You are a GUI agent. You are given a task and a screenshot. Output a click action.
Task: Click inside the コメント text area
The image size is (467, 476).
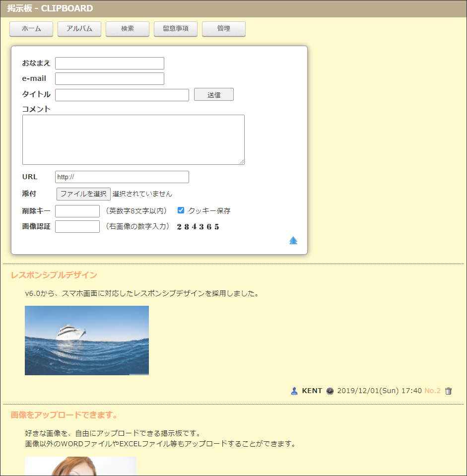pyautogui.click(x=133, y=140)
